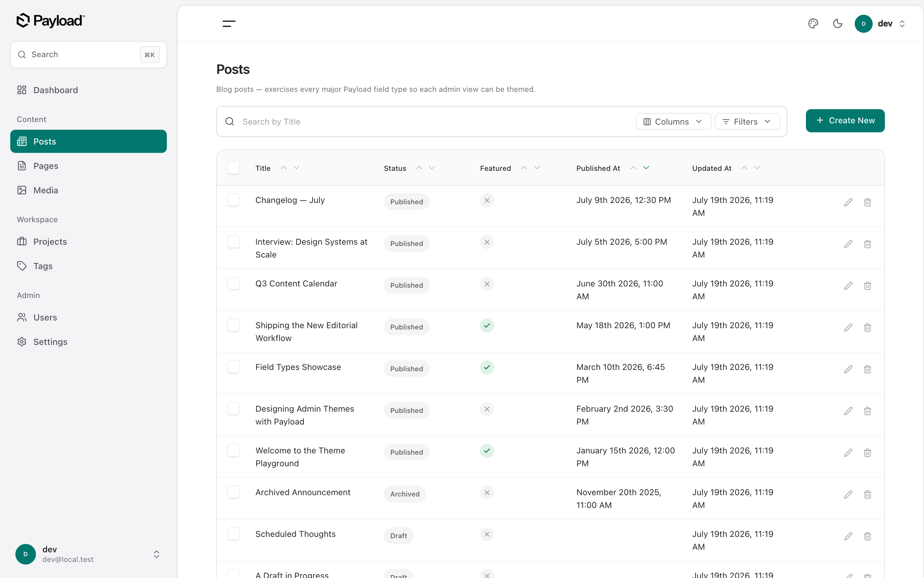Check Designing Admin Themes with Payload row
Image resolution: width=924 pixels, height=578 pixels.
pos(233,409)
